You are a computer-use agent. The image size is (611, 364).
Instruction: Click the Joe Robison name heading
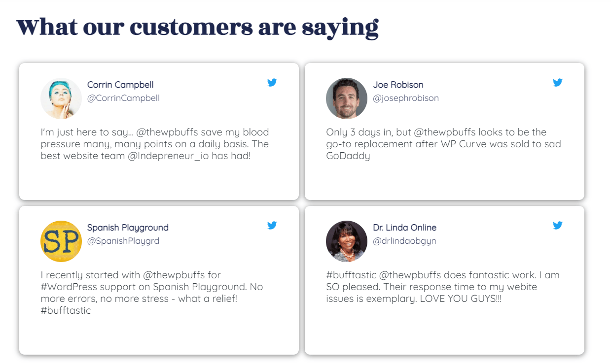point(398,85)
